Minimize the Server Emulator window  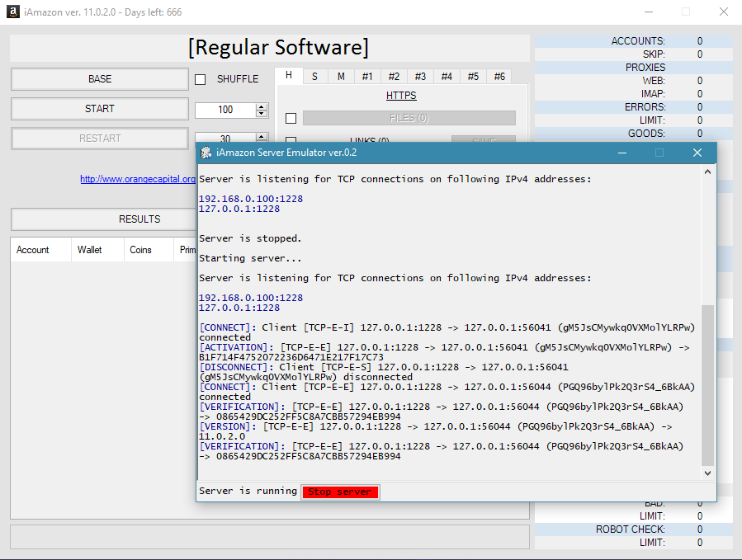coord(622,153)
